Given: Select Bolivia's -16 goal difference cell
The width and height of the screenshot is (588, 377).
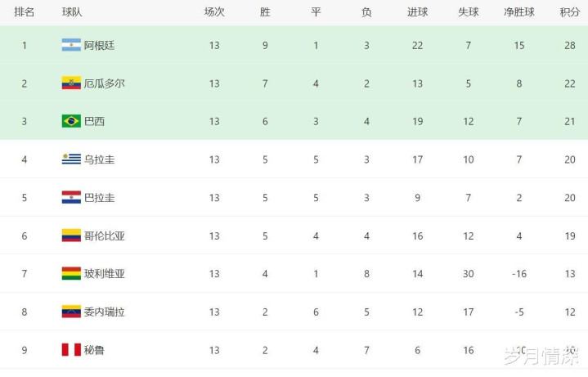Looking at the screenshot, I should [519, 273].
